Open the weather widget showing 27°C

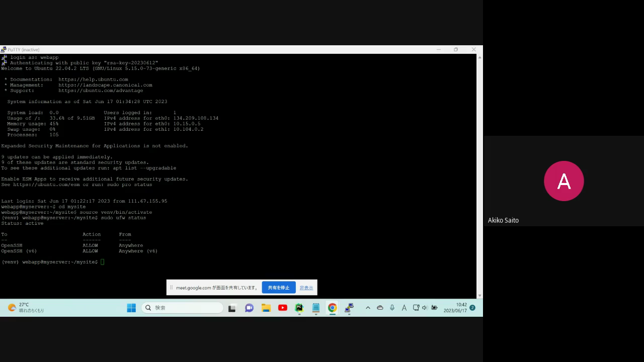(x=26, y=308)
